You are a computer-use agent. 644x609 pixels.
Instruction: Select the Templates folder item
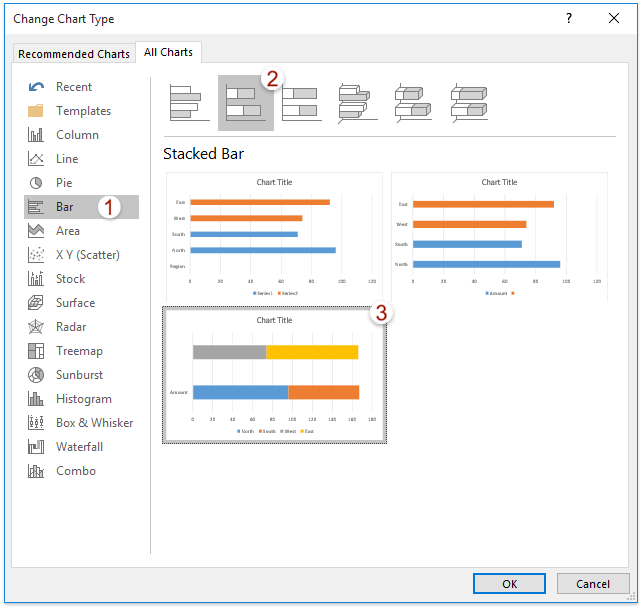[82, 111]
